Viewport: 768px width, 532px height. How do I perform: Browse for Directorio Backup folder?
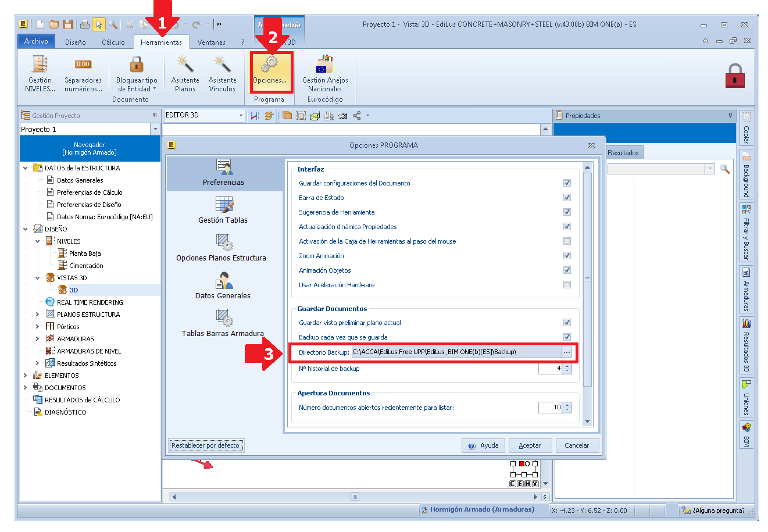tap(567, 352)
